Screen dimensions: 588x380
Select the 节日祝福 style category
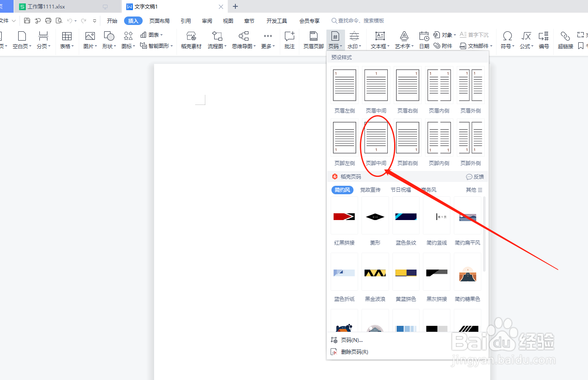click(401, 190)
